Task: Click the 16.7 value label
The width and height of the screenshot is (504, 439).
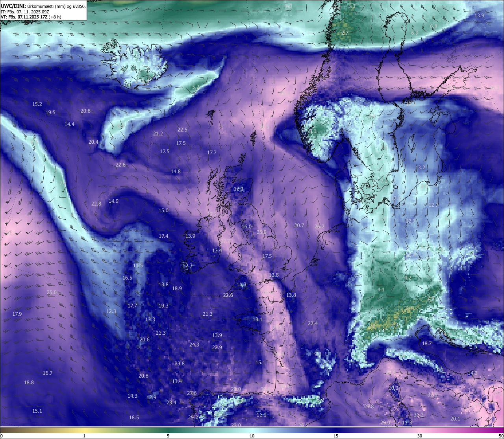Action: pos(48,373)
